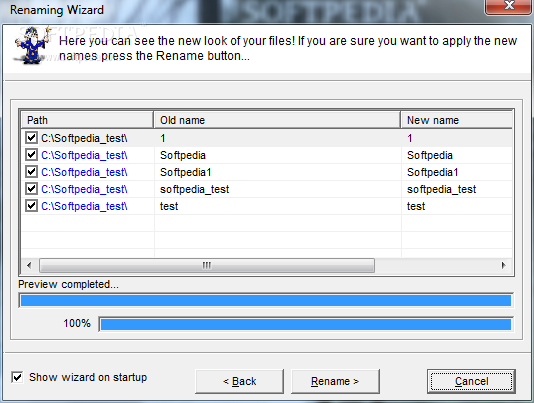This screenshot has width=534, height=403.
Task: Sort list by Old name column header
Action: (277, 120)
